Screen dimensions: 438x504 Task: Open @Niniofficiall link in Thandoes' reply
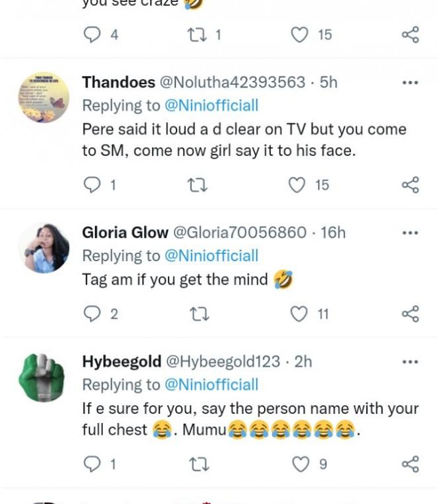[x=212, y=105]
